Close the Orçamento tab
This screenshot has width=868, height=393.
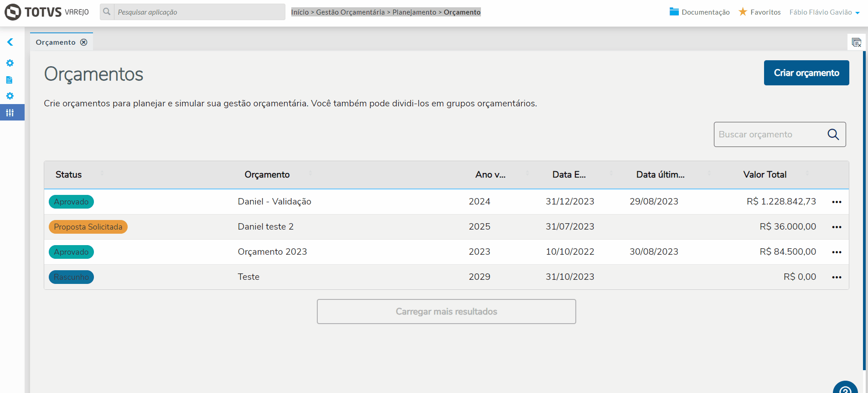coord(84,42)
